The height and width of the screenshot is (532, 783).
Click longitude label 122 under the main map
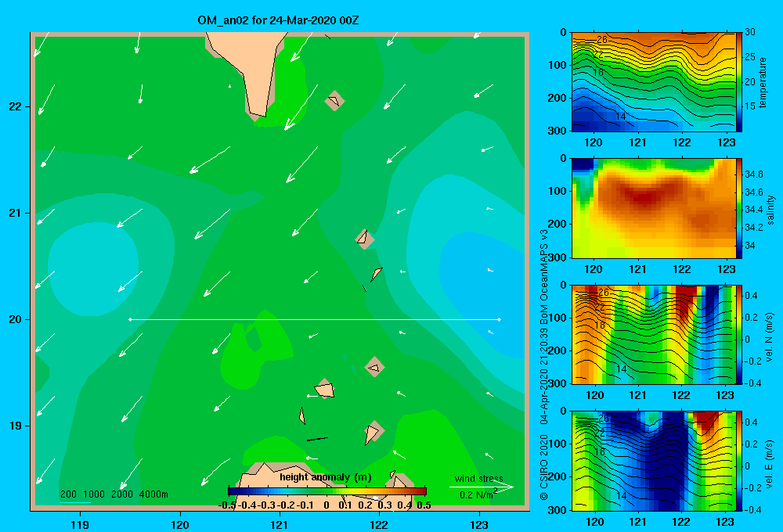coord(379,524)
